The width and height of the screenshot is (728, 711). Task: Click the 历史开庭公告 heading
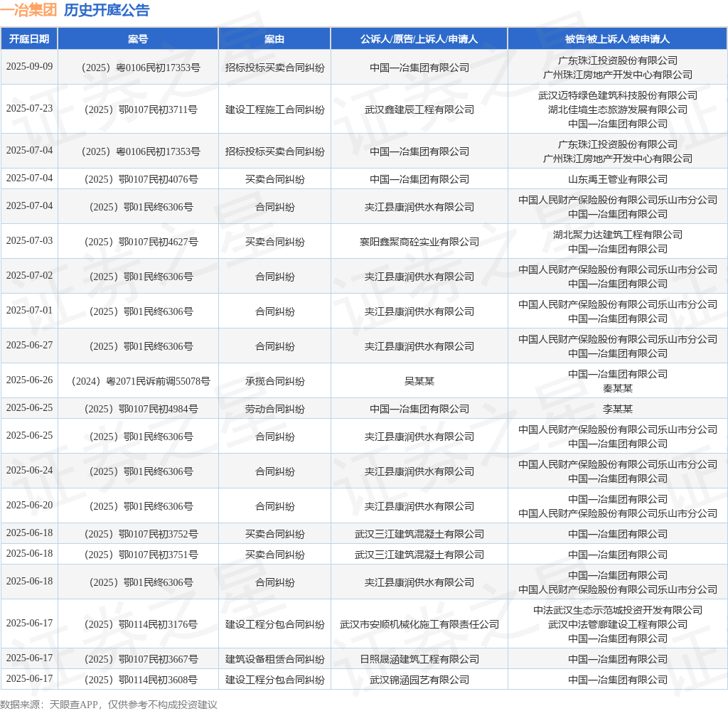click(x=107, y=10)
